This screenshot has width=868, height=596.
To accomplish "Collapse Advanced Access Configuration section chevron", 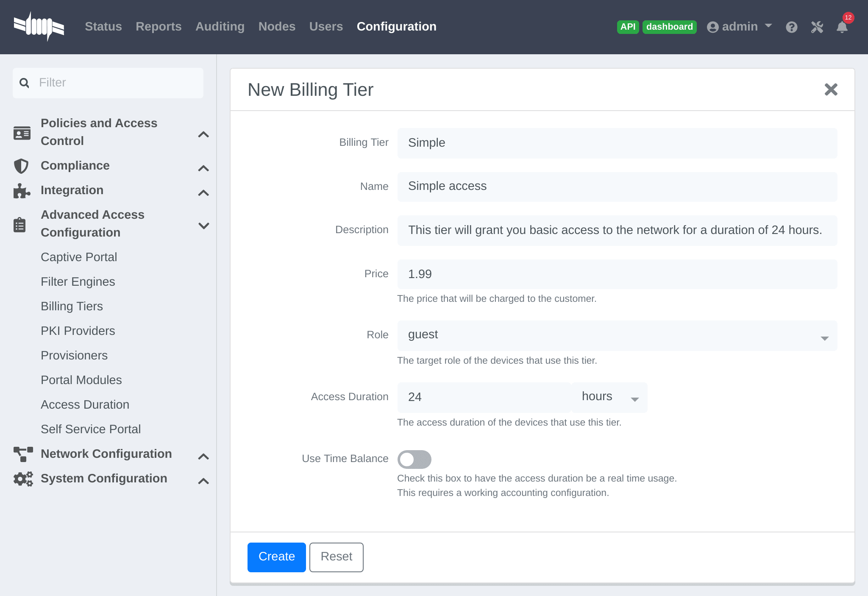I will tap(203, 226).
